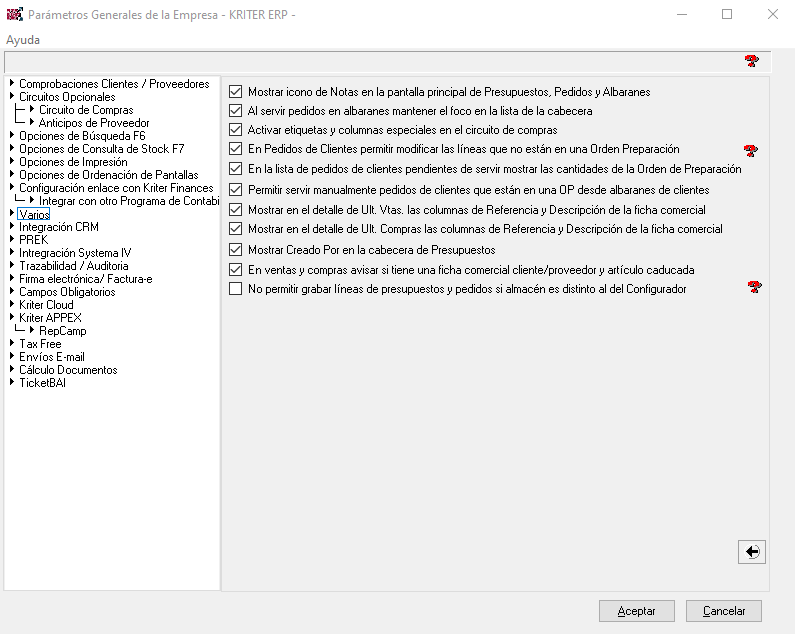Uncheck Mostrar icono de Notas checkbox
The height and width of the screenshot is (634, 795).
(236, 91)
